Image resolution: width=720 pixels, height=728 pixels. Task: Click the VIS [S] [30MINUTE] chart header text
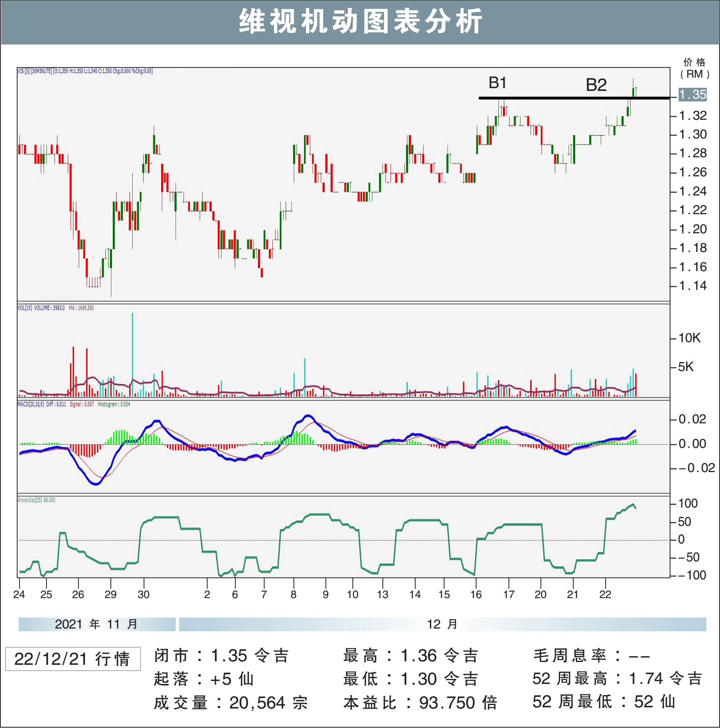pyautogui.click(x=85, y=71)
